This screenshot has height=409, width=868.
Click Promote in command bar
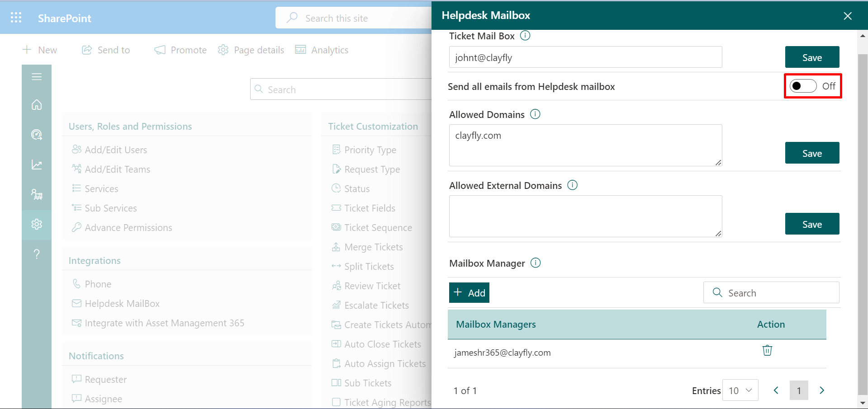pyautogui.click(x=180, y=50)
